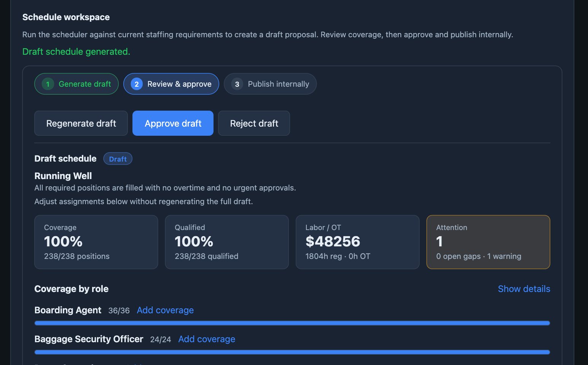
Task: Select the Generate draft step
Action: click(76, 84)
